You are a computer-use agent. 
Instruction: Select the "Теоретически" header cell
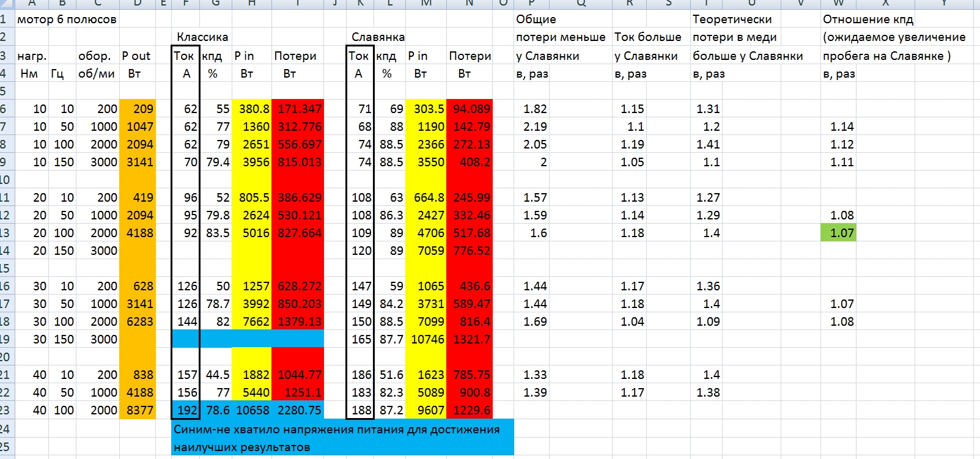click(732, 20)
